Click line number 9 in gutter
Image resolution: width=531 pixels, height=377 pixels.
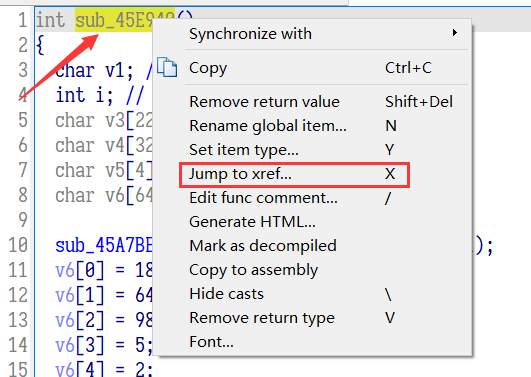click(23, 220)
